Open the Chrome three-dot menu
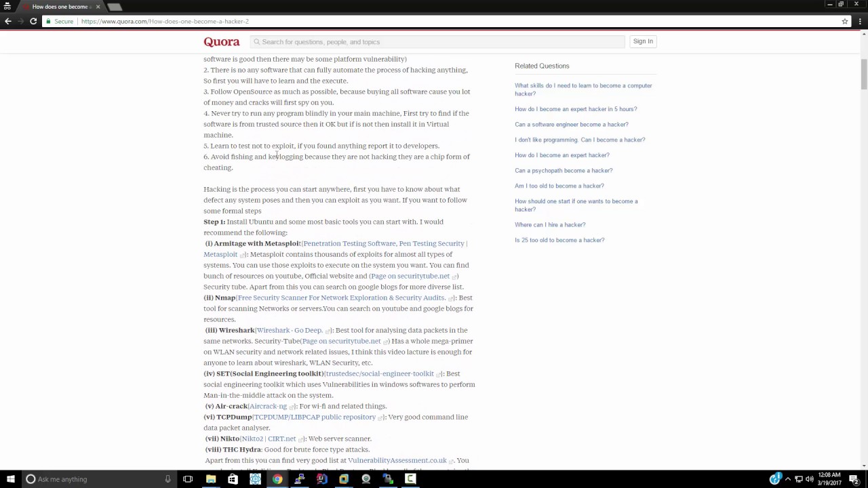This screenshot has height=488, width=868. click(x=859, y=21)
